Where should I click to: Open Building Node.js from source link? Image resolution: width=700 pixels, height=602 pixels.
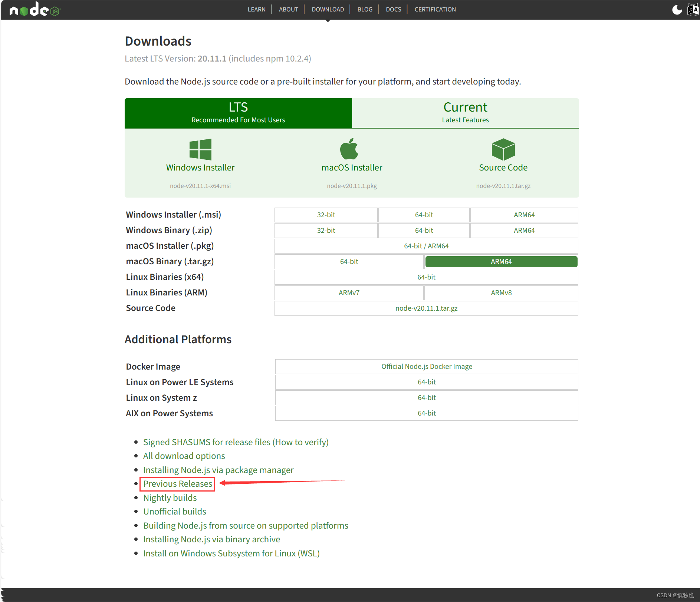(x=246, y=526)
